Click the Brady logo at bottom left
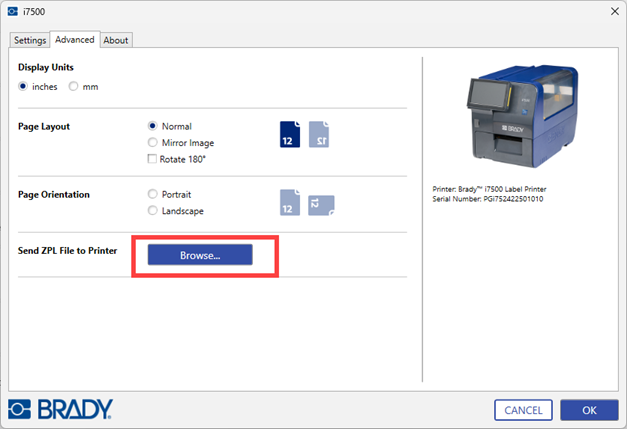627x429 pixels. point(60,409)
